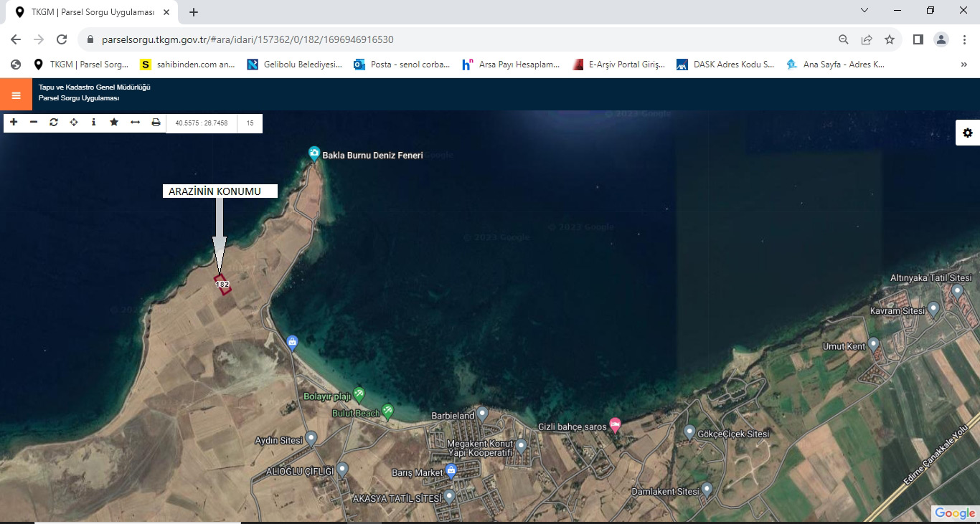Screen dimensions: 980x524
Task: Zoom out with the minus tool
Action: tap(34, 123)
